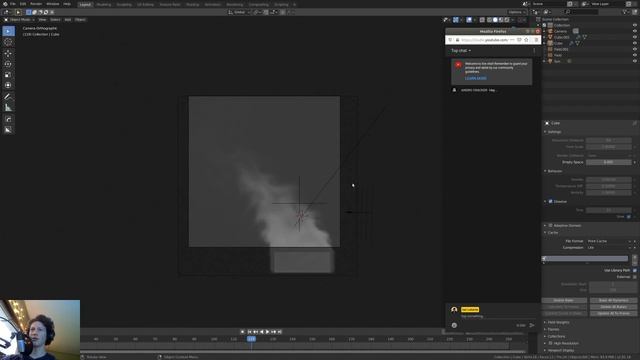Click the Blender logo menu icon
This screenshot has width=640, height=360.
[5, 4]
